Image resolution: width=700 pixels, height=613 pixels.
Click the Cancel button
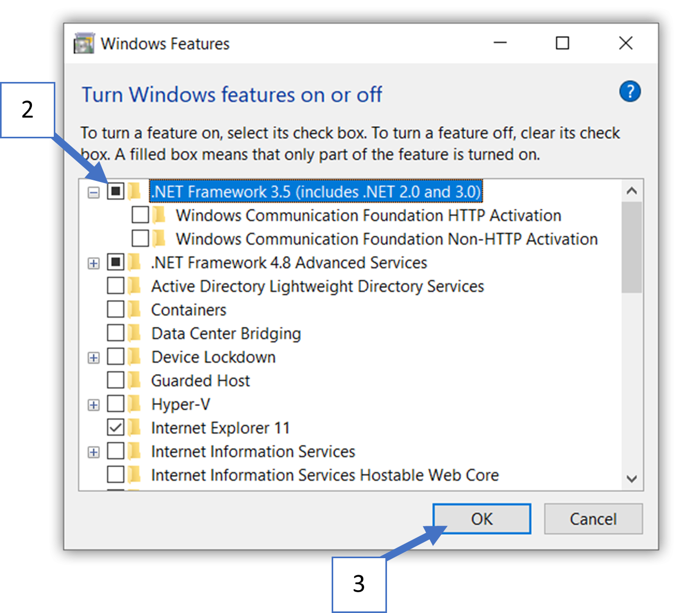tap(593, 518)
